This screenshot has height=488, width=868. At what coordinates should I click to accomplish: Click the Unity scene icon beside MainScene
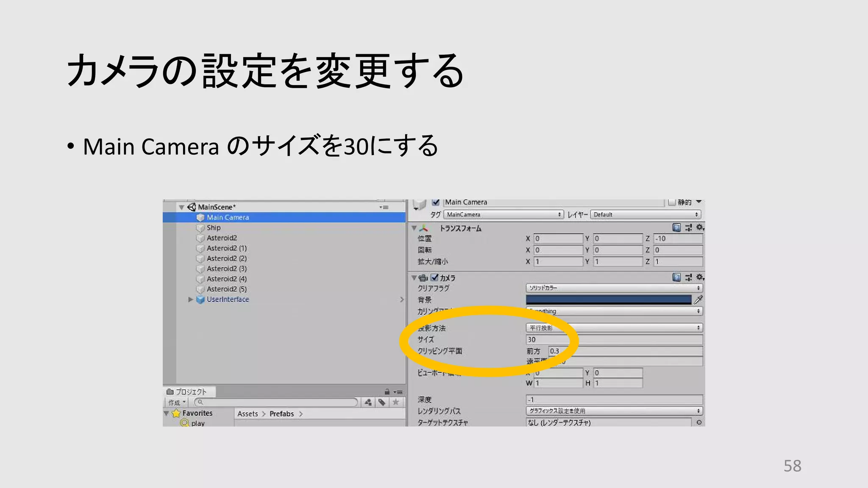(192, 207)
